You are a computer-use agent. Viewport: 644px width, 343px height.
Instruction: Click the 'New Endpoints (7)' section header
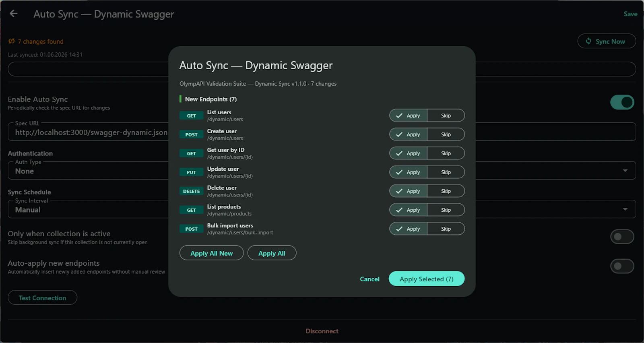pos(211,99)
